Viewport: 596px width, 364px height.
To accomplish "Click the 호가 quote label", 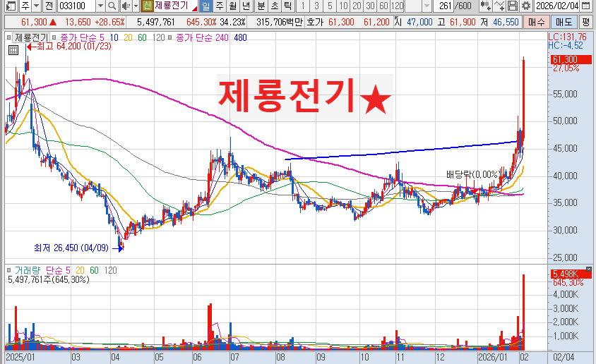I will point(314,22).
